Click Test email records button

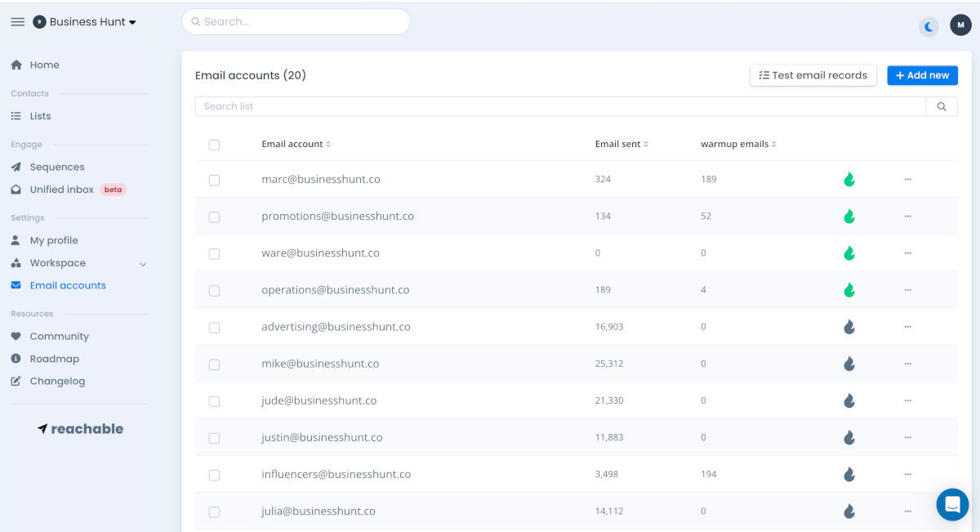[x=813, y=75]
